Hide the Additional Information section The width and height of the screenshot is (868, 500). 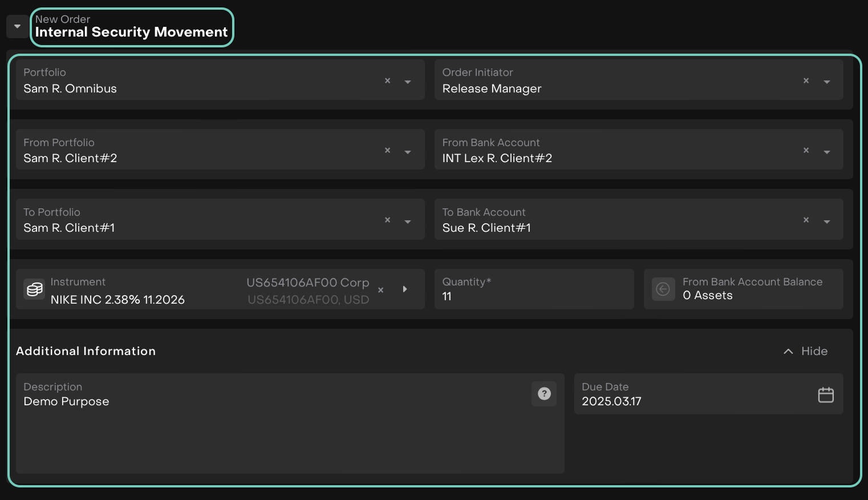pyautogui.click(x=806, y=351)
